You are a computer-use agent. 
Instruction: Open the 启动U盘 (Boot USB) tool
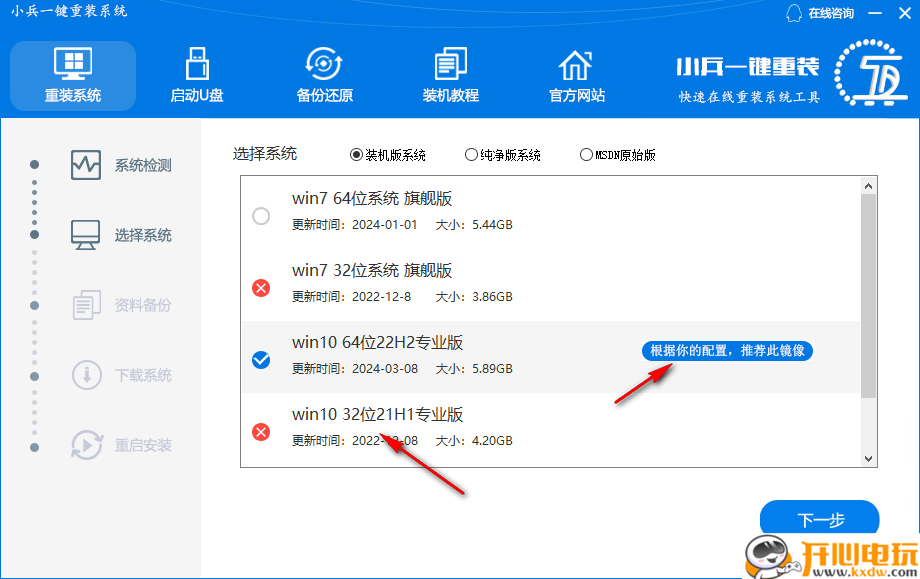(x=196, y=75)
